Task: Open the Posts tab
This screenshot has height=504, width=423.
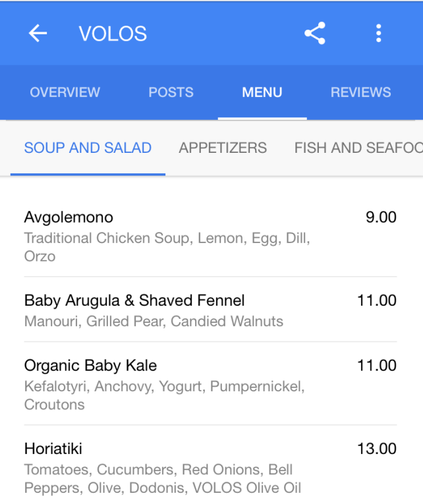Action: point(171,93)
